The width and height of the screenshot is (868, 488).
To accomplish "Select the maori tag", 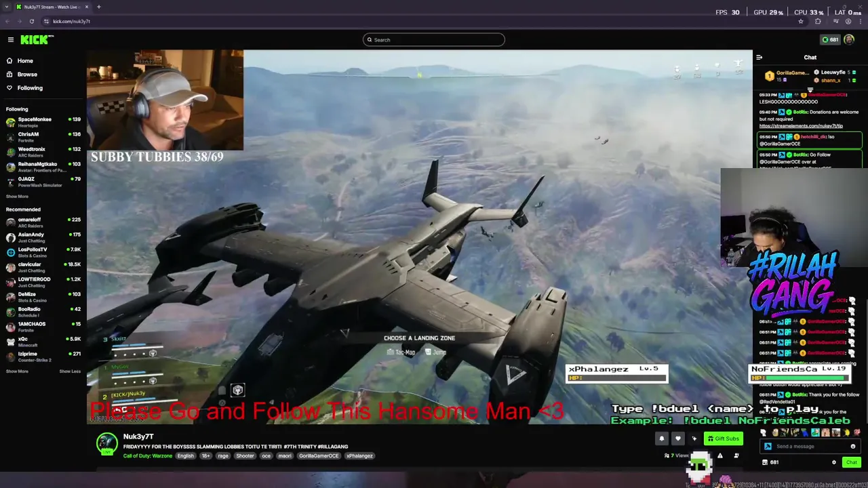I will point(285,456).
